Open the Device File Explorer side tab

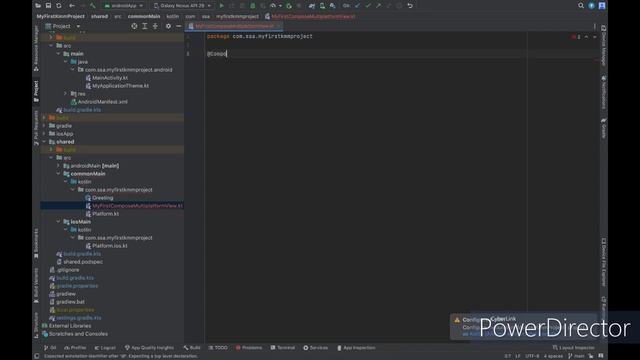[604, 262]
